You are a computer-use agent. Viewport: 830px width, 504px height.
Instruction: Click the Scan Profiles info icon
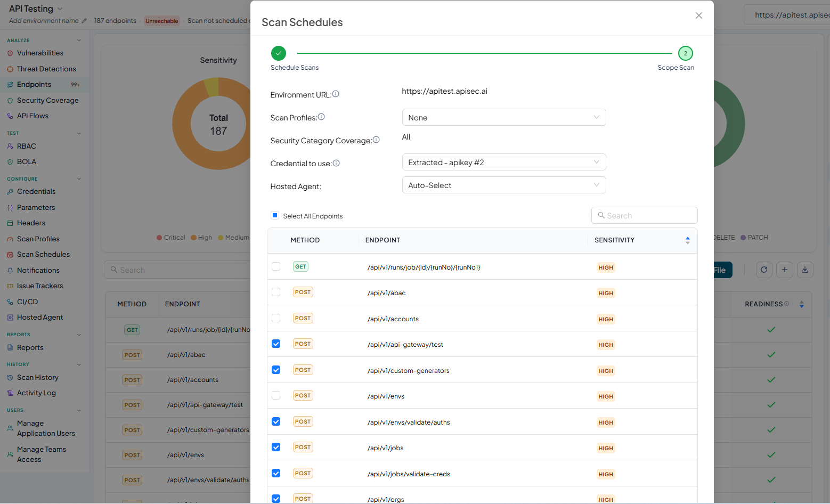tap(321, 117)
